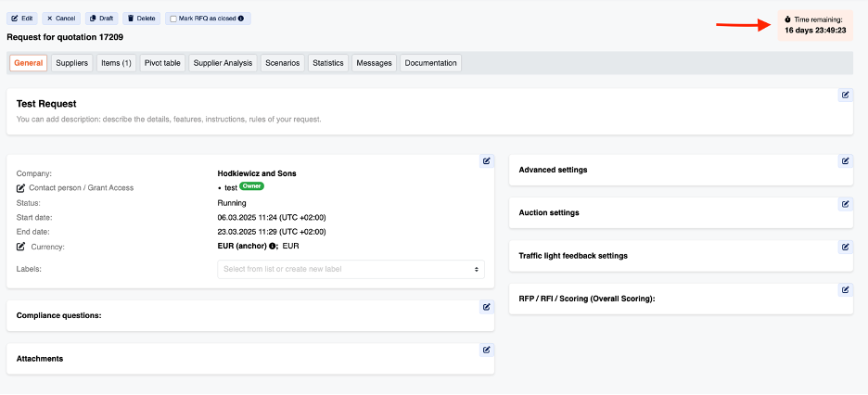Click info icon beside Mark RFQ as closed
Screen dimensions: 868x395
pyautogui.click(x=241, y=19)
